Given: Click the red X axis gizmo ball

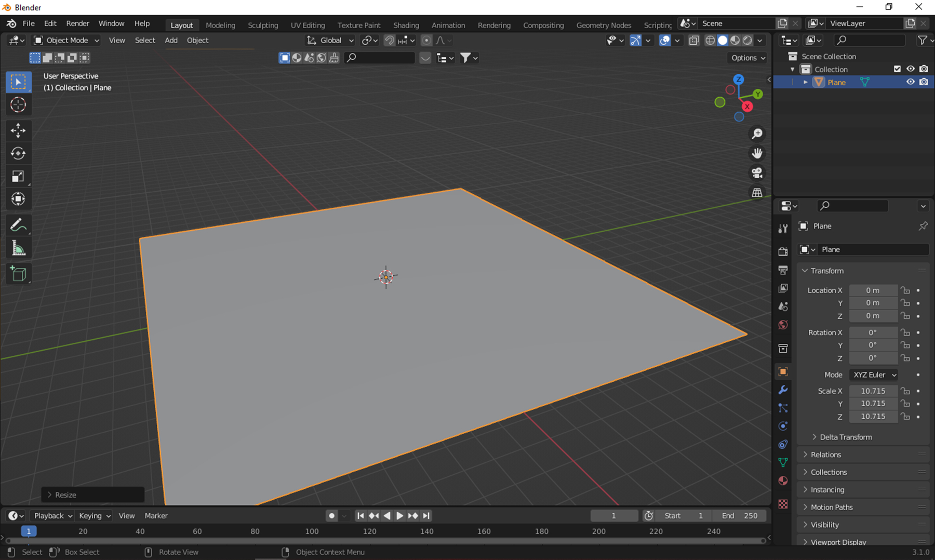Looking at the screenshot, I should click(747, 106).
